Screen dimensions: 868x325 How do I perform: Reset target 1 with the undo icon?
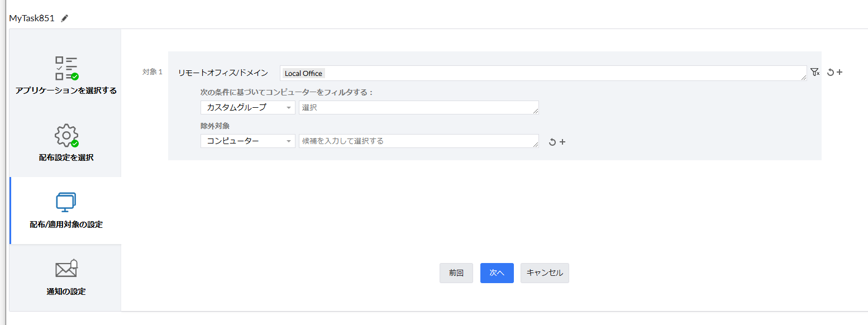830,73
